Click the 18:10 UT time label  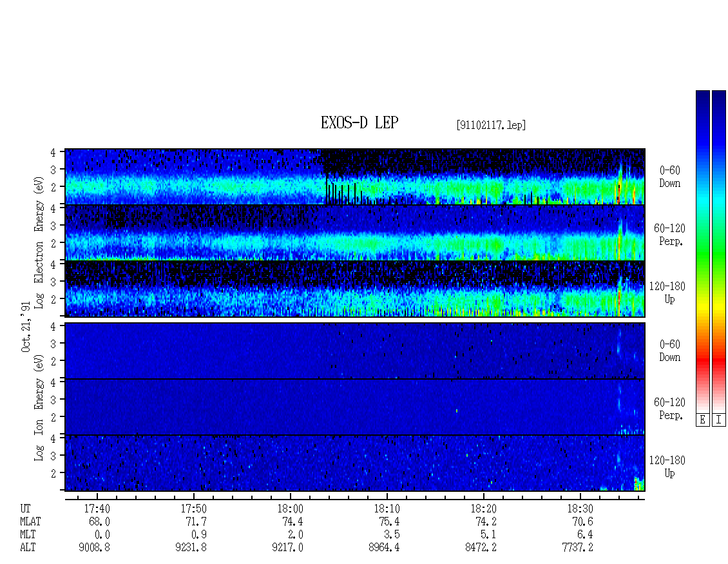[387, 509]
